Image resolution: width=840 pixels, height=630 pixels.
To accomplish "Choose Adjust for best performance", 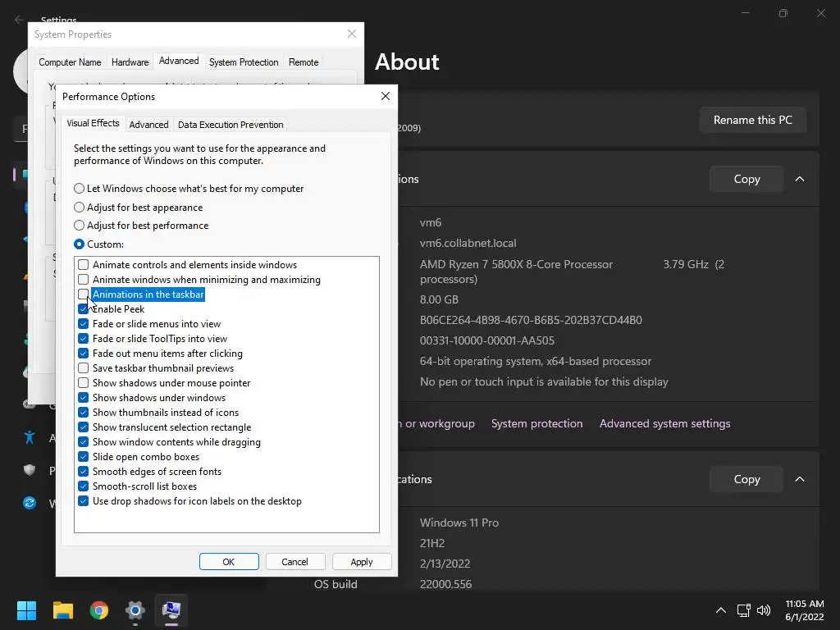I will tap(80, 226).
